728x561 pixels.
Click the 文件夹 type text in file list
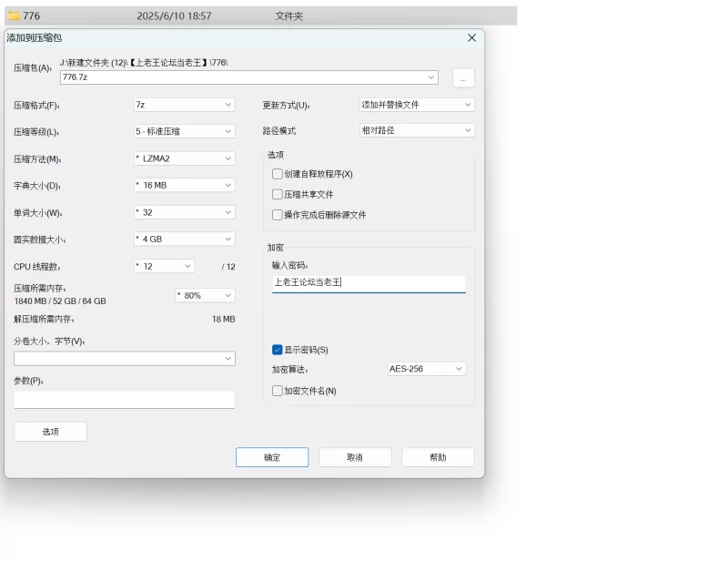click(x=288, y=16)
